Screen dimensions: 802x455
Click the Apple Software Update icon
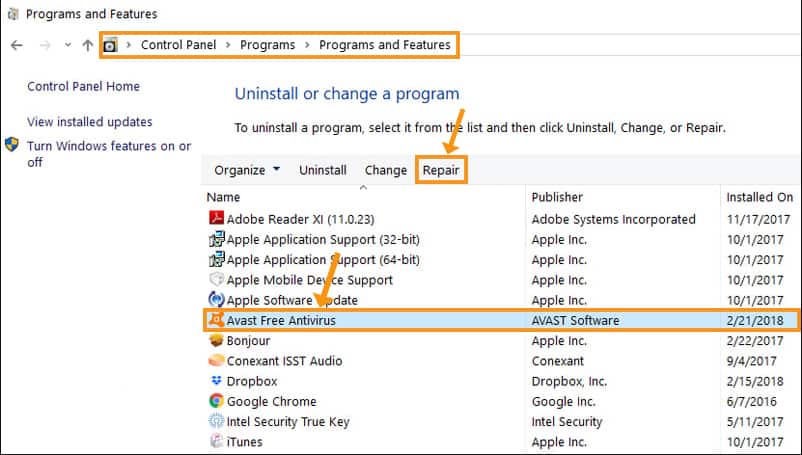216,300
